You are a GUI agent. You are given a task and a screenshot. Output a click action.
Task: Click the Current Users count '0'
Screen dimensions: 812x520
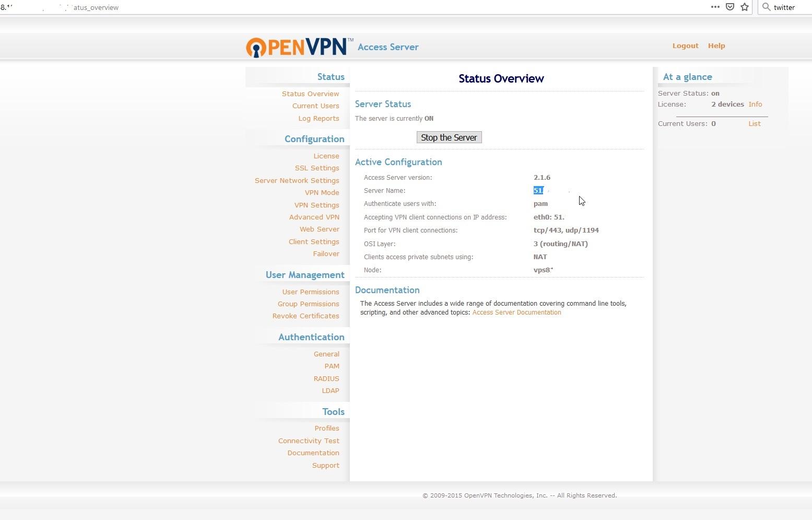point(713,123)
